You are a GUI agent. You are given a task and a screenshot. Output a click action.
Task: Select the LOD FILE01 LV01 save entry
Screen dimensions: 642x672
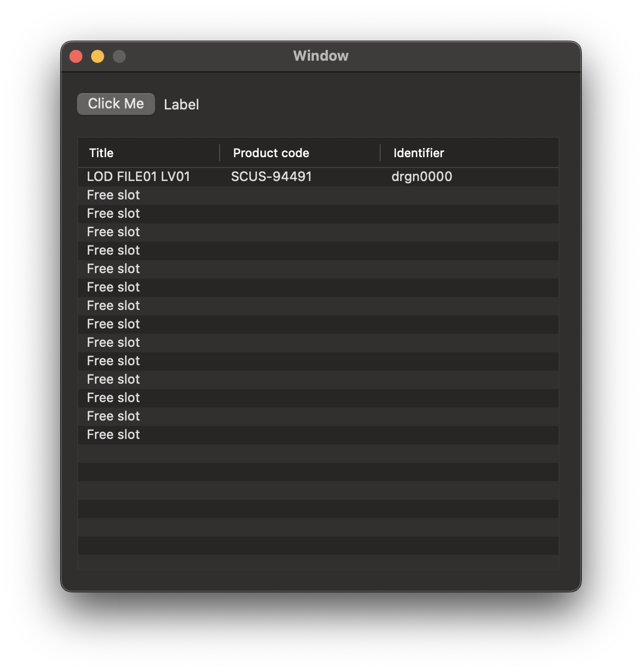[138, 177]
